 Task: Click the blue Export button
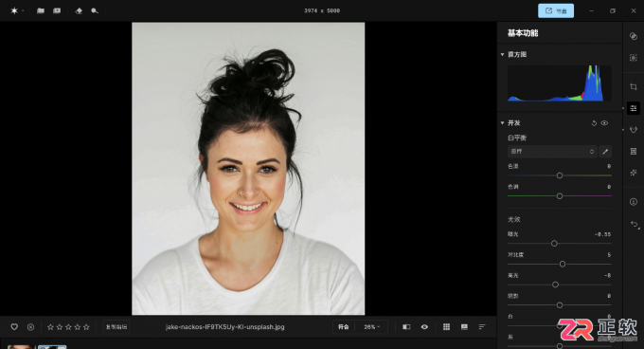click(x=556, y=10)
